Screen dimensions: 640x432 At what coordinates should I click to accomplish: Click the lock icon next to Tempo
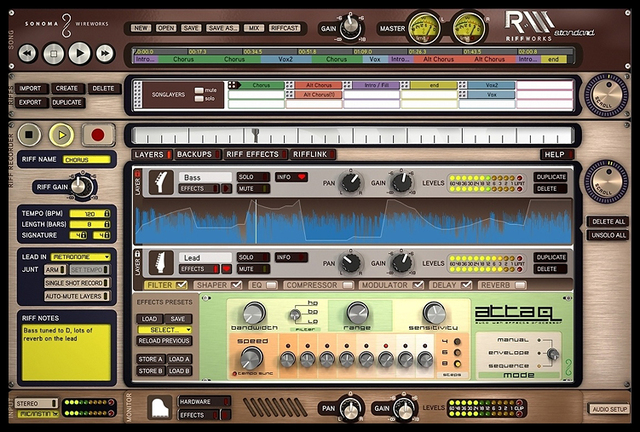pos(107,214)
